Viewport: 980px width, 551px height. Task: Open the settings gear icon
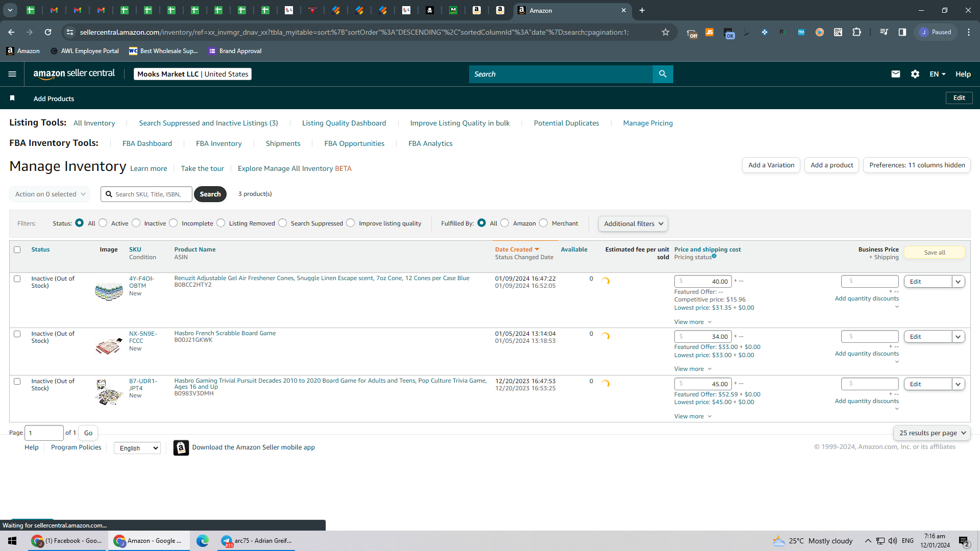[915, 74]
